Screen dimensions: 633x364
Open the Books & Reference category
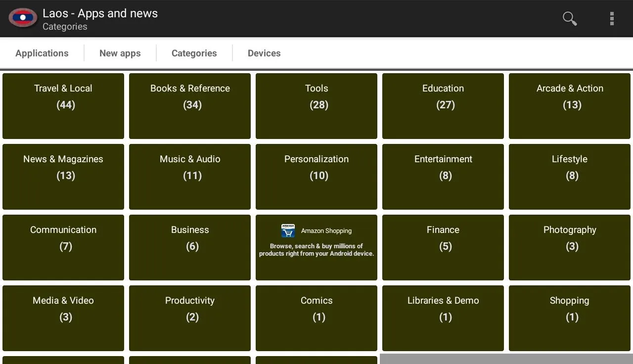190,106
